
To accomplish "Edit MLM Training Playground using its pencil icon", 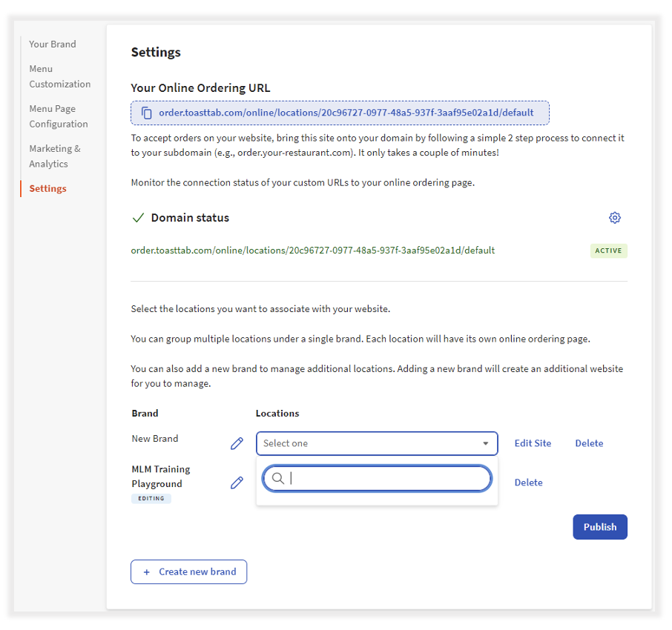I will click(237, 483).
